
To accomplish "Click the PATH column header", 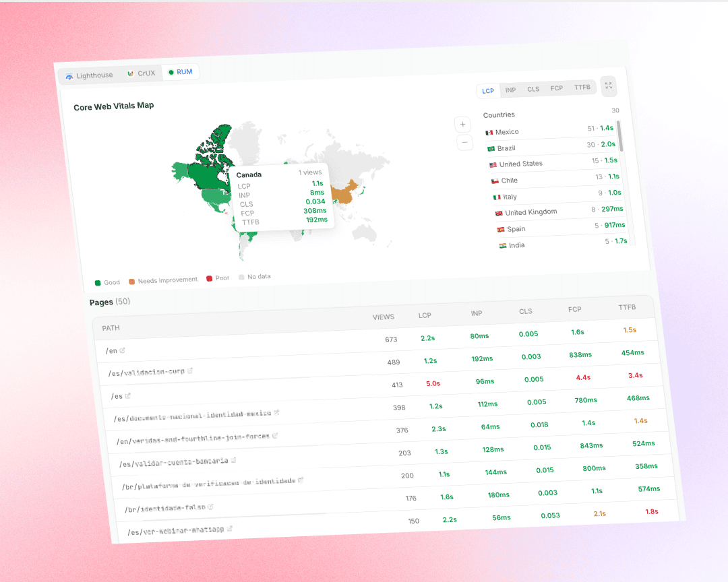I will (x=111, y=328).
